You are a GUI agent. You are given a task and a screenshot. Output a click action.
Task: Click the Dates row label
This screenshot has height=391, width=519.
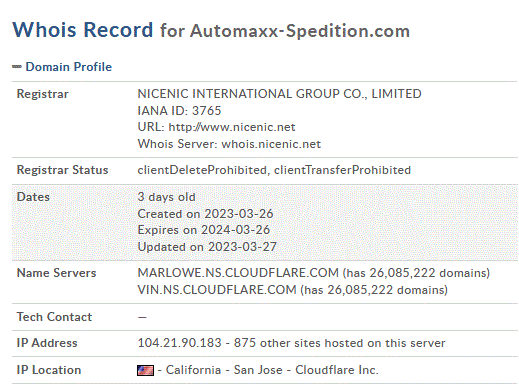(33, 197)
